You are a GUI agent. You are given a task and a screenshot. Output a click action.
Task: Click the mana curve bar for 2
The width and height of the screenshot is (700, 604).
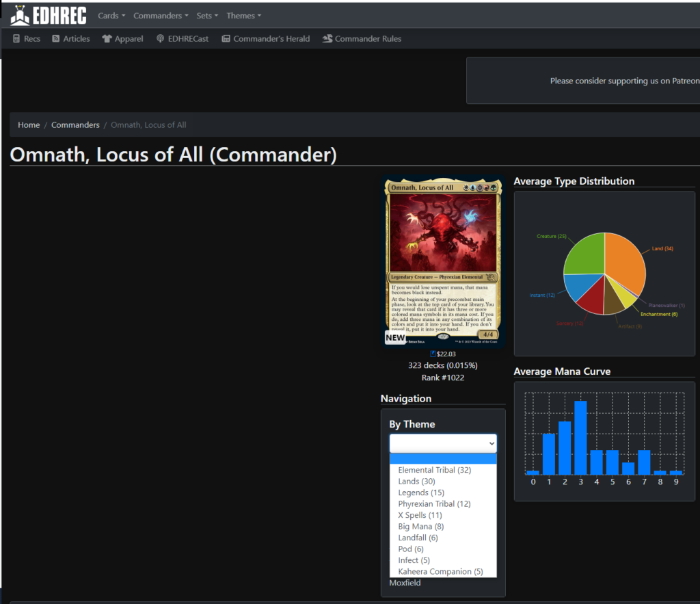(565, 448)
